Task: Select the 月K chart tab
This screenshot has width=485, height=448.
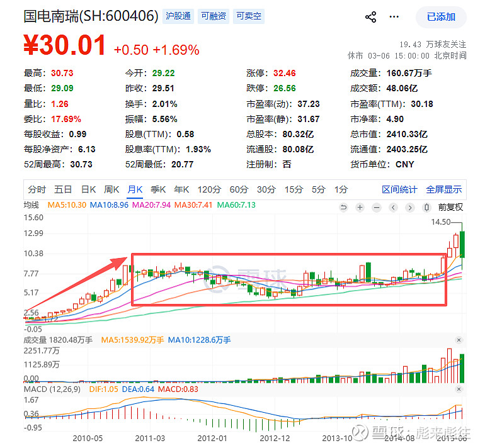Action: (135, 189)
